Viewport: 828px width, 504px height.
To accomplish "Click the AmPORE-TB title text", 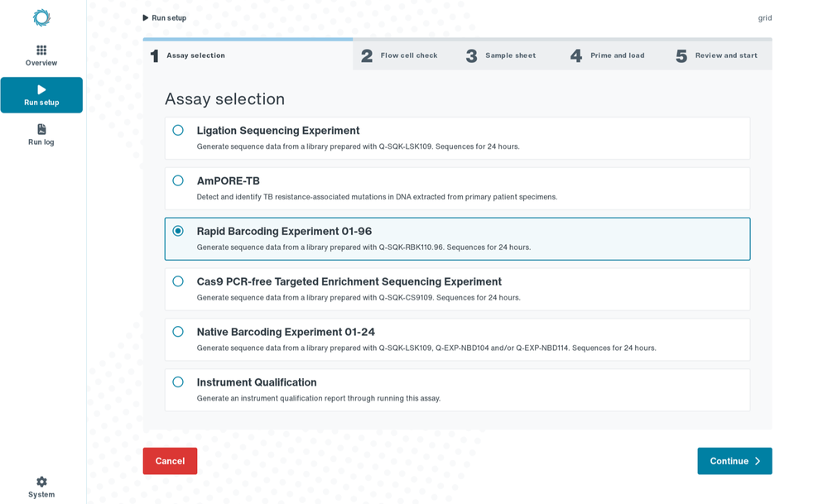I will tap(229, 181).
